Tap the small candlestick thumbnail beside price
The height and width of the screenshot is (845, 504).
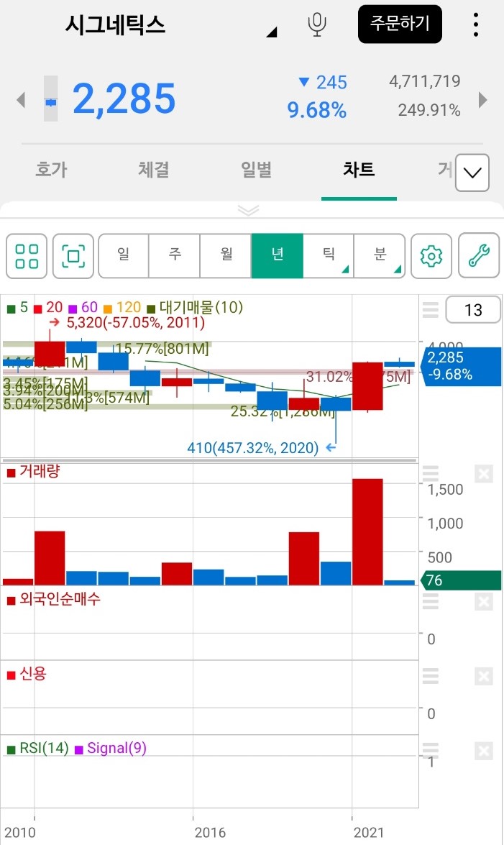pyautogui.click(x=50, y=99)
